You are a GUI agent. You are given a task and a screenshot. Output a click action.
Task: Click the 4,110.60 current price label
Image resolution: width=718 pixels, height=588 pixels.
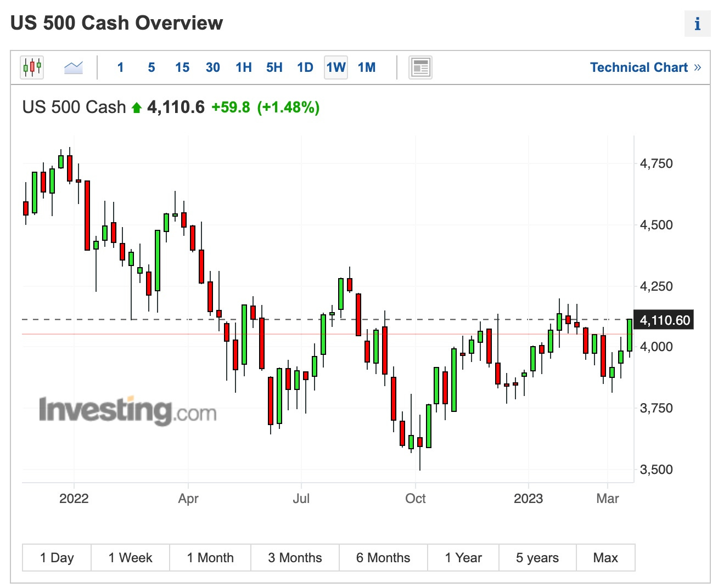coord(664,320)
